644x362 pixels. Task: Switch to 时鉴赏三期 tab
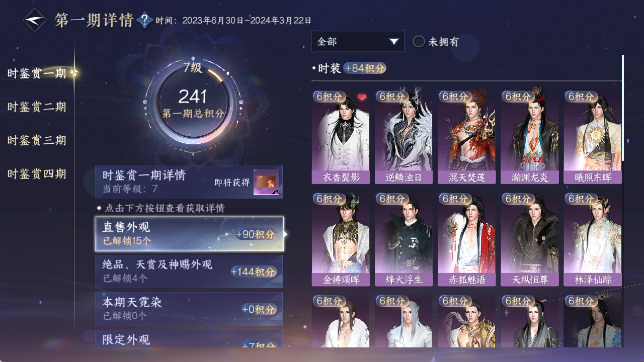coord(37,140)
